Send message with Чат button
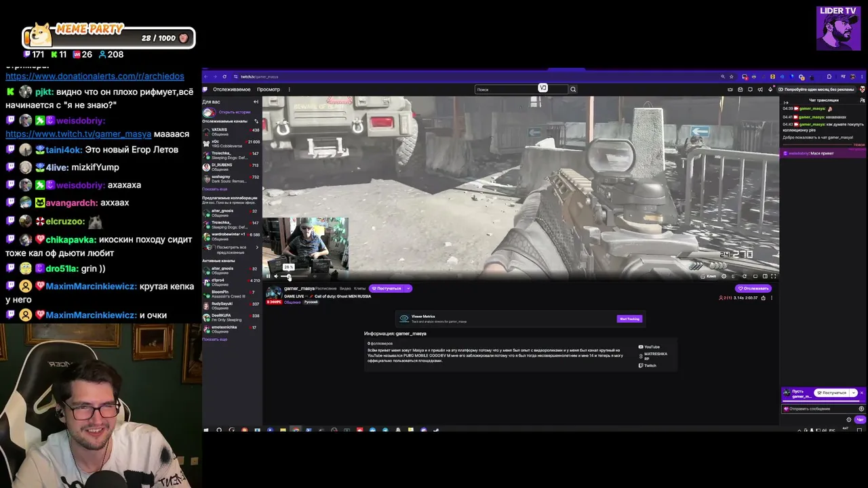The height and width of the screenshot is (488, 868). [860, 420]
